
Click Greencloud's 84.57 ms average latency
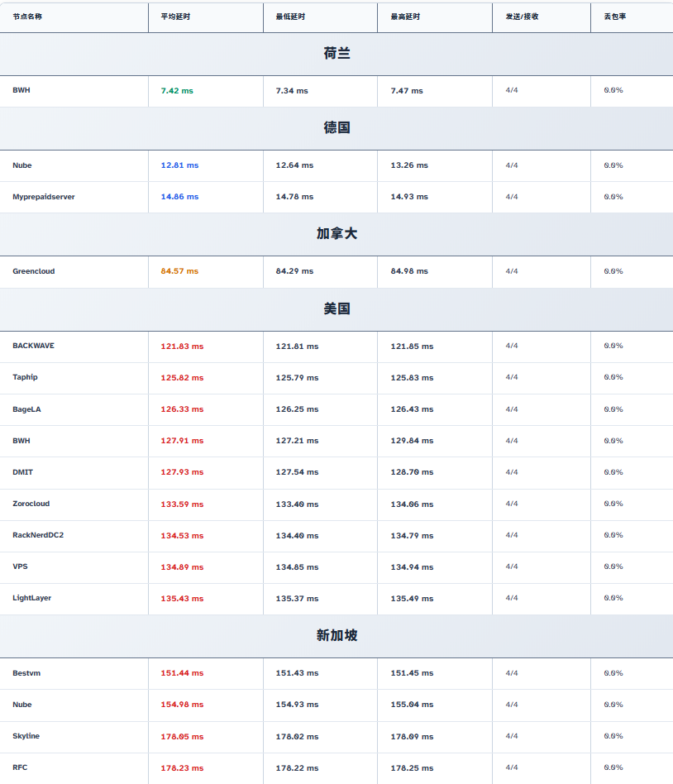[x=179, y=271]
